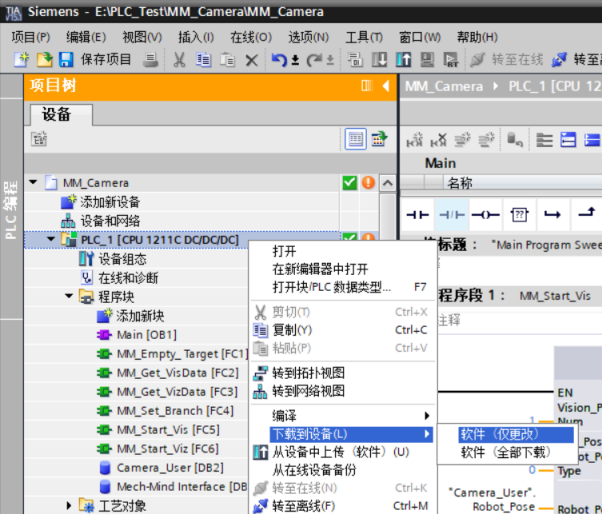Collapse the project tree panel arrow
This screenshot has width=602, height=514.
point(385,86)
